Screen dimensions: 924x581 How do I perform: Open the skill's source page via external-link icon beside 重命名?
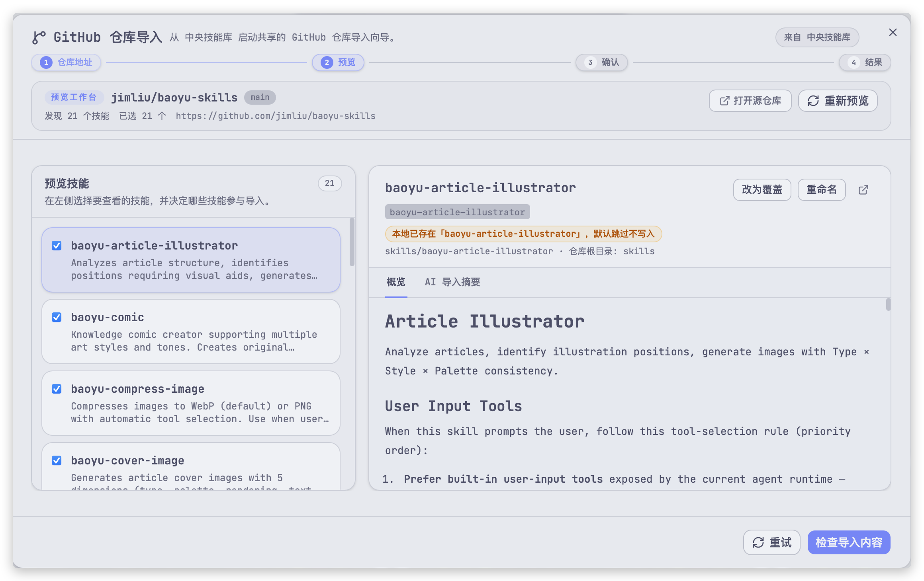863,190
